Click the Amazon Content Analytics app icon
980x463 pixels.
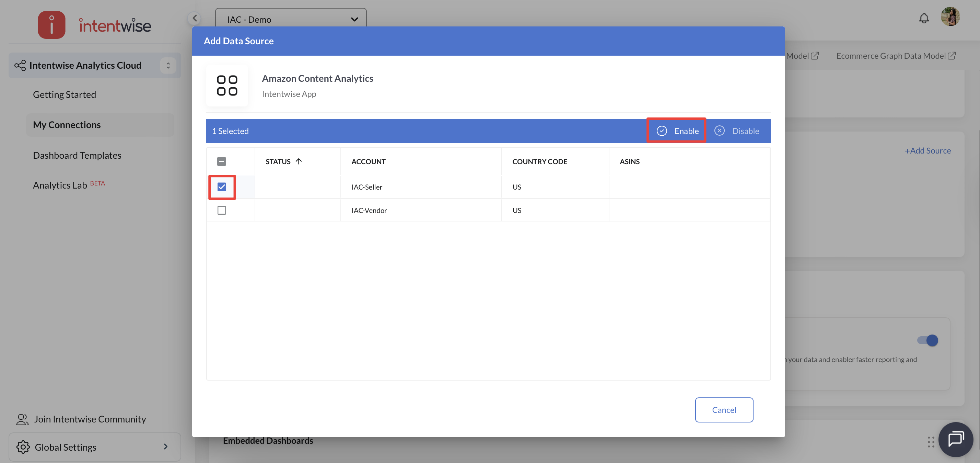tap(227, 85)
